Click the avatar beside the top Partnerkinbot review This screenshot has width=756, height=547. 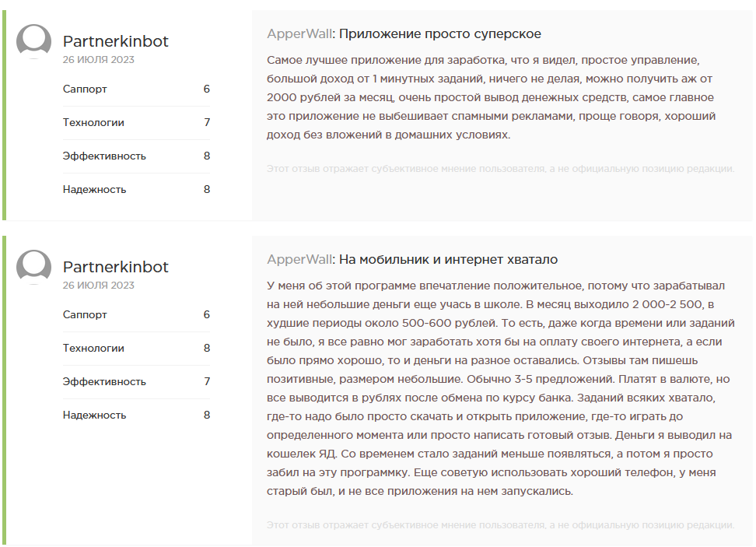[33, 41]
